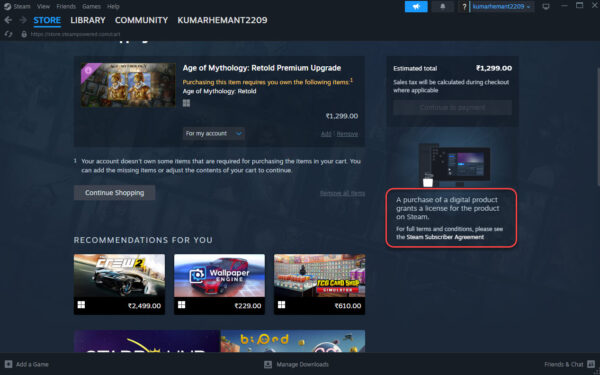600x375 pixels.
Task: Open the Friends menu
Action: pos(66,7)
